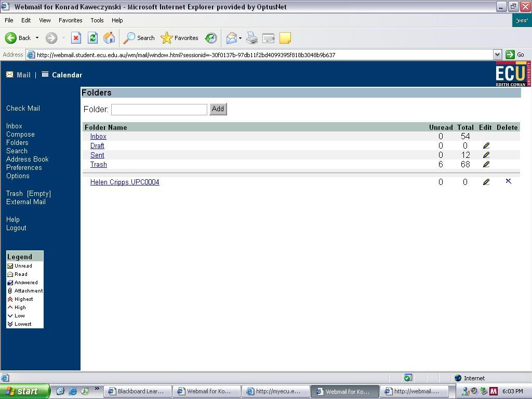The width and height of the screenshot is (532, 399).
Task: Click Logout in sidebar
Action: [x=16, y=228]
